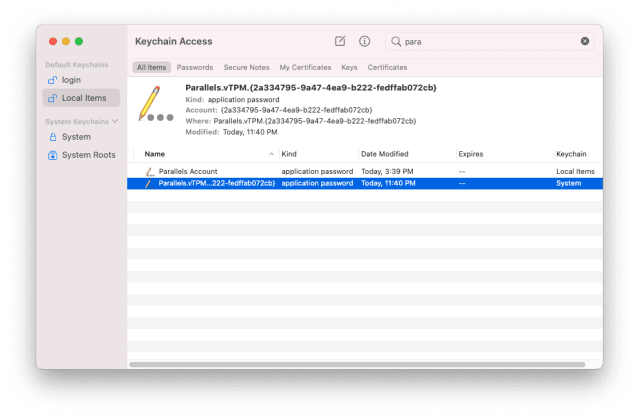Select the System Roots keychain

click(x=88, y=155)
